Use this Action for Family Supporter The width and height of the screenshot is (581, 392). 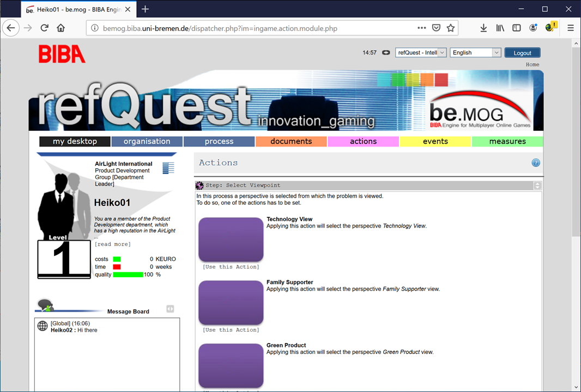tap(231, 330)
